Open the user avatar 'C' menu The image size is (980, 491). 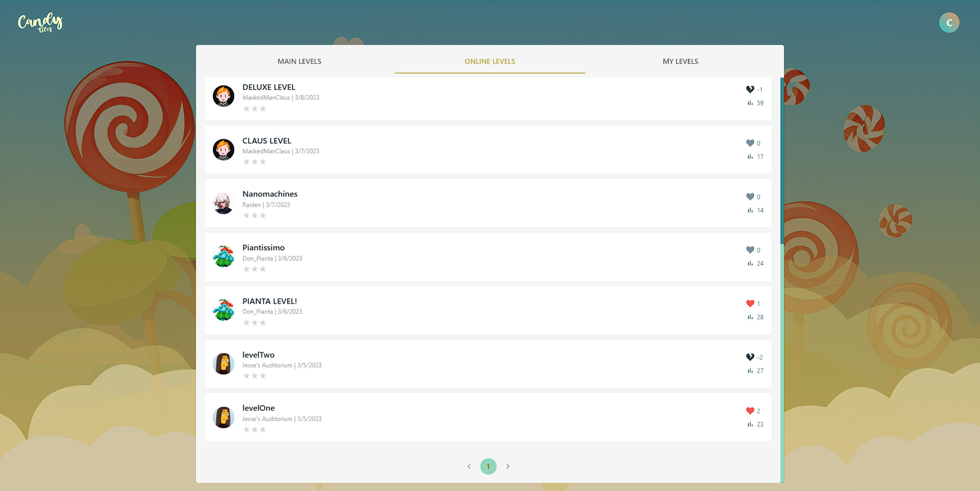(949, 22)
